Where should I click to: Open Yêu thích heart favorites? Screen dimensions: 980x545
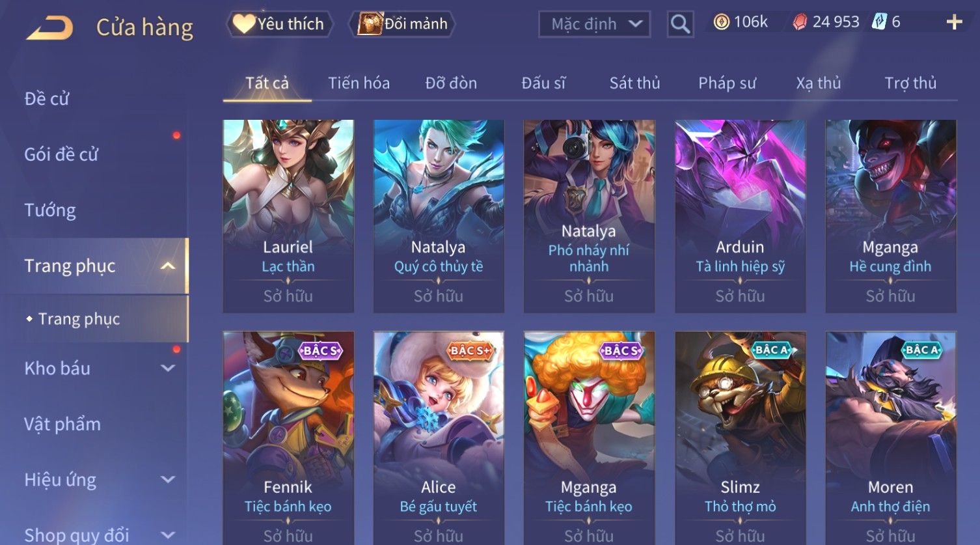coord(280,24)
